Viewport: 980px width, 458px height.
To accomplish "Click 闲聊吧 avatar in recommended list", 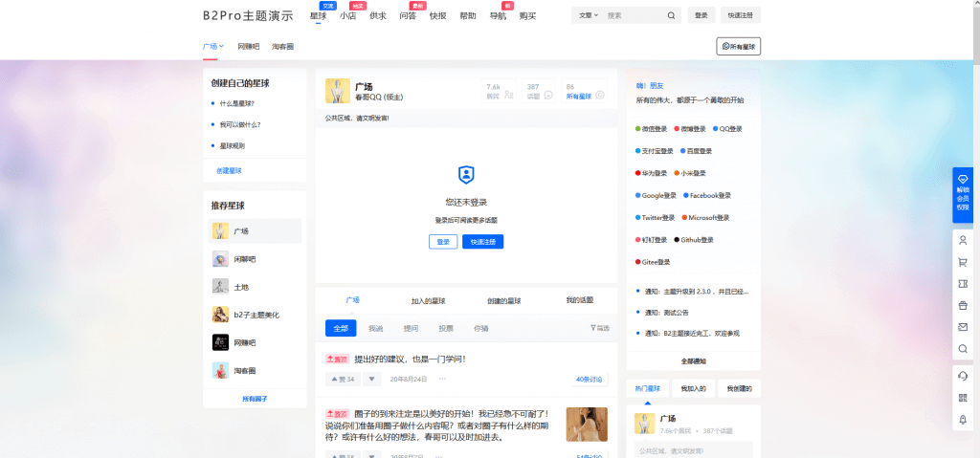I will (220, 259).
